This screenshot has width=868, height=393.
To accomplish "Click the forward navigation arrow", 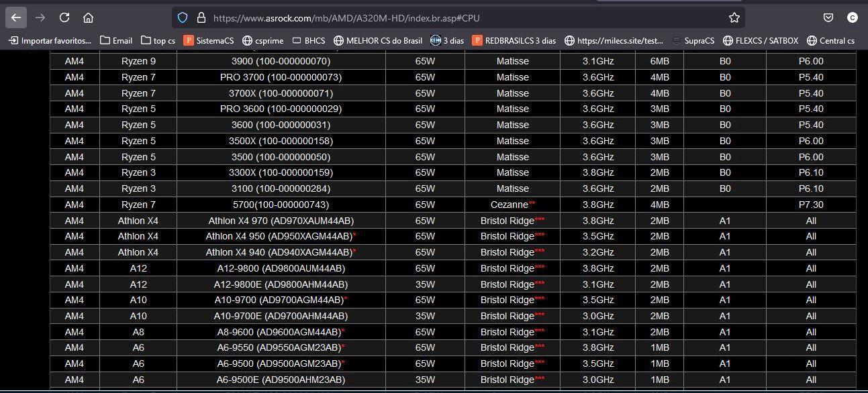I will pos(40,17).
